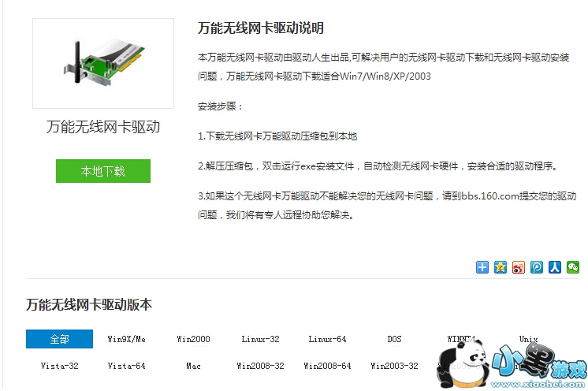Select the DOS version filter

click(x=395, y=339)
